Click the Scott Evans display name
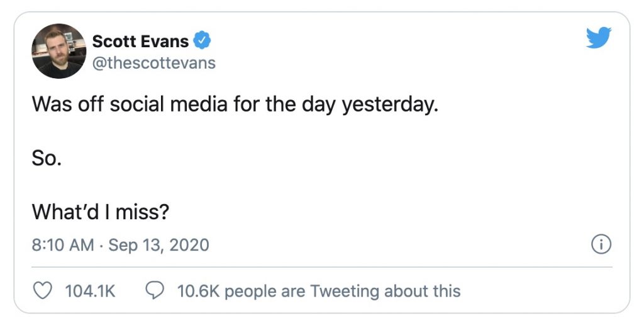This screenshot has width=644, height=325. pyautogui.click(x=140, y=42)
